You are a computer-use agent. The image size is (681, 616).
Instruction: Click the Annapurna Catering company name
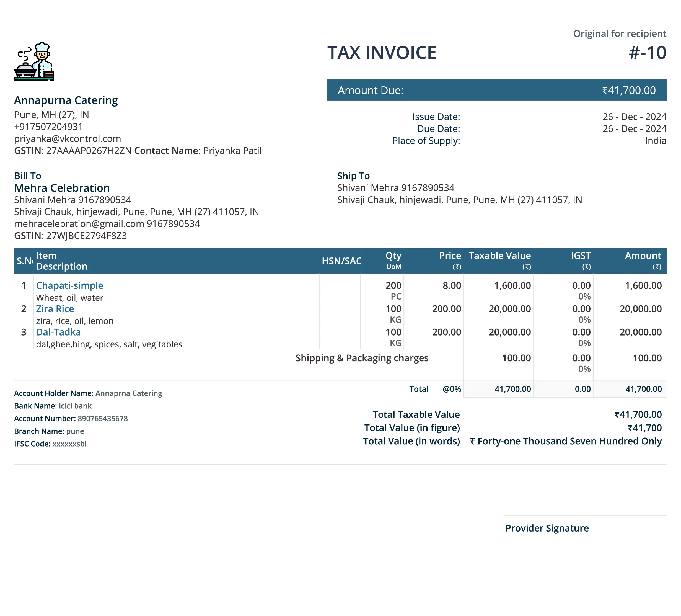66,100
